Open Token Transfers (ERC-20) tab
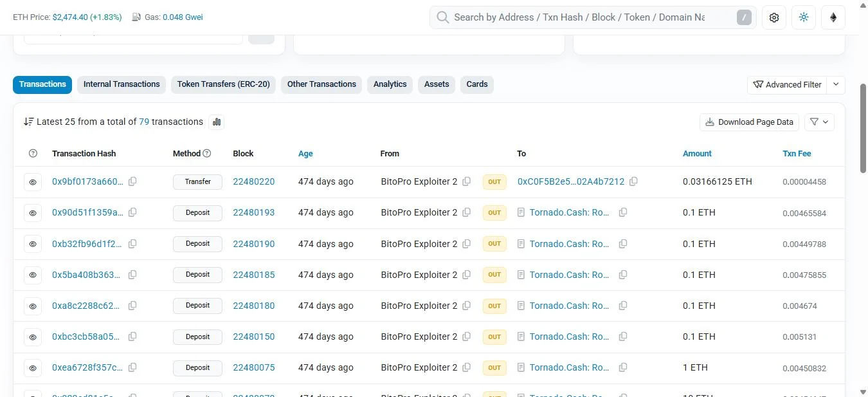 point(223,84)
